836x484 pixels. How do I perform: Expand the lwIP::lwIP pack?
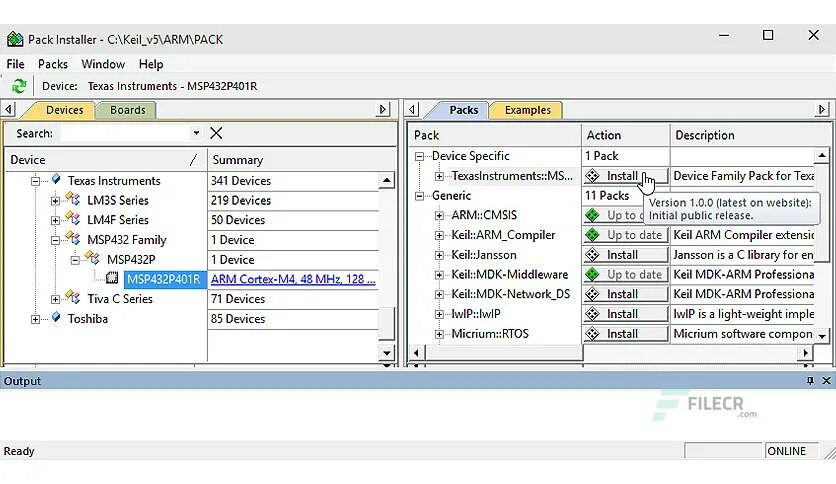coord(439,314)
